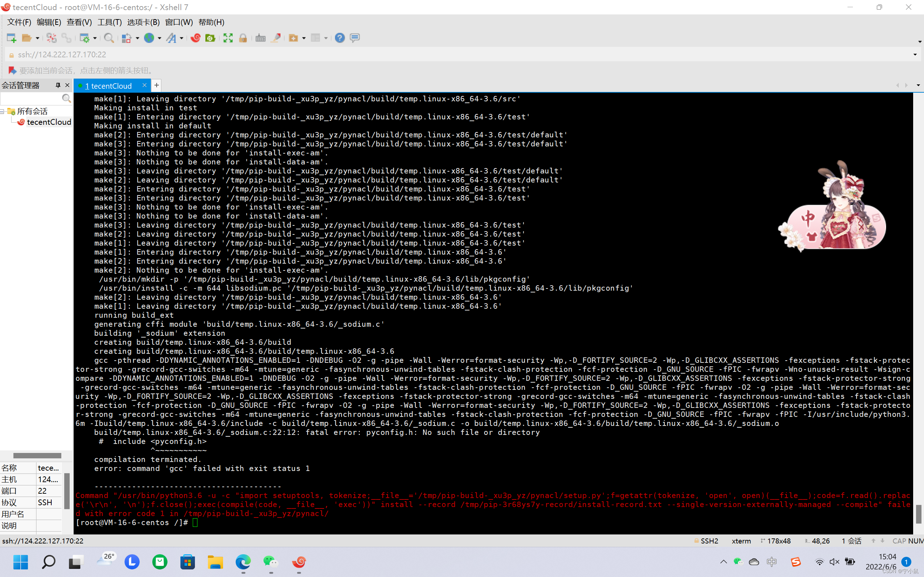Open the 工具(T) menu
This screenshot has width=924, height=577.
pos(109,22)
